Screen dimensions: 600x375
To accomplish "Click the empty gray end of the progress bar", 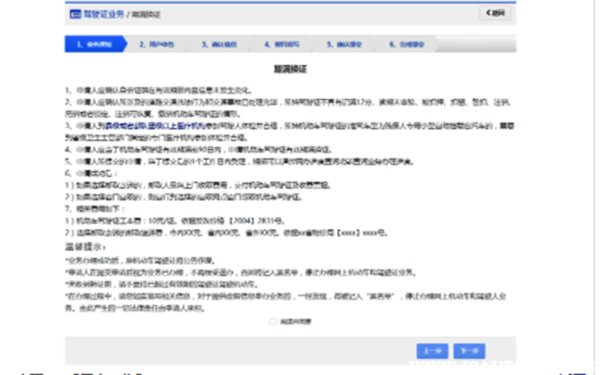I will coord(476,44).
